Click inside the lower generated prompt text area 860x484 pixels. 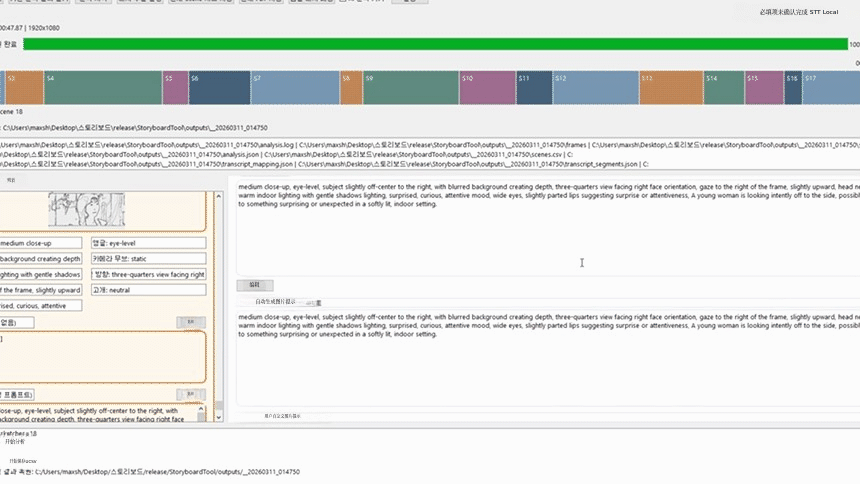(x=545, y=360)
